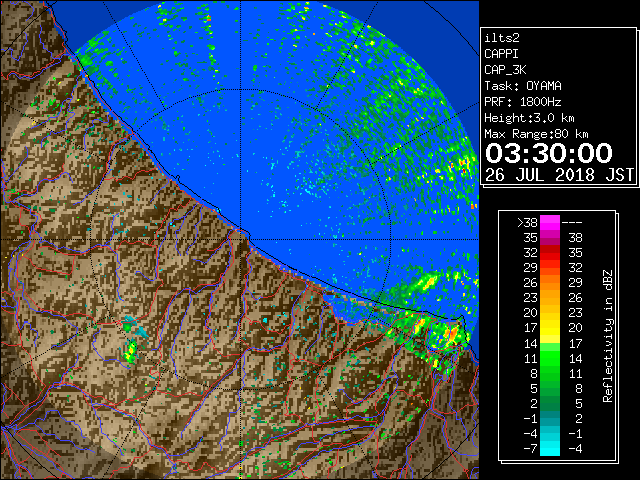Click the -7 legend label
Viewport: 640px width, 480px height.
[530, 449]
